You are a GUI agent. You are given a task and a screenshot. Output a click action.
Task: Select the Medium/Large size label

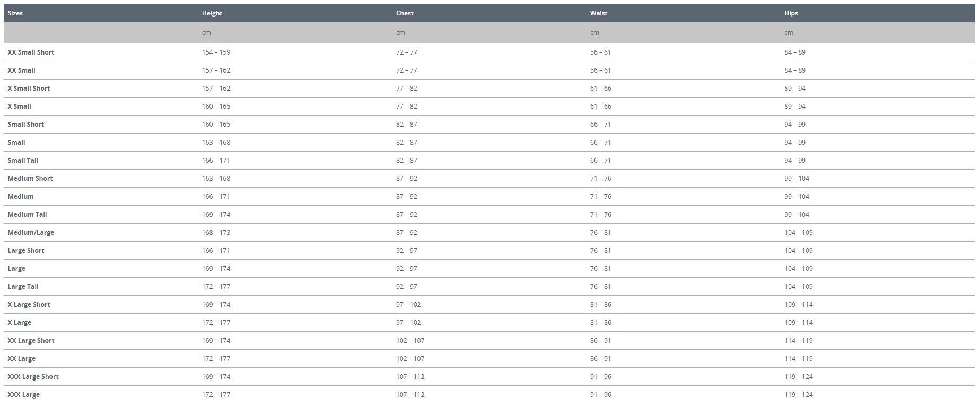[31, 233]
